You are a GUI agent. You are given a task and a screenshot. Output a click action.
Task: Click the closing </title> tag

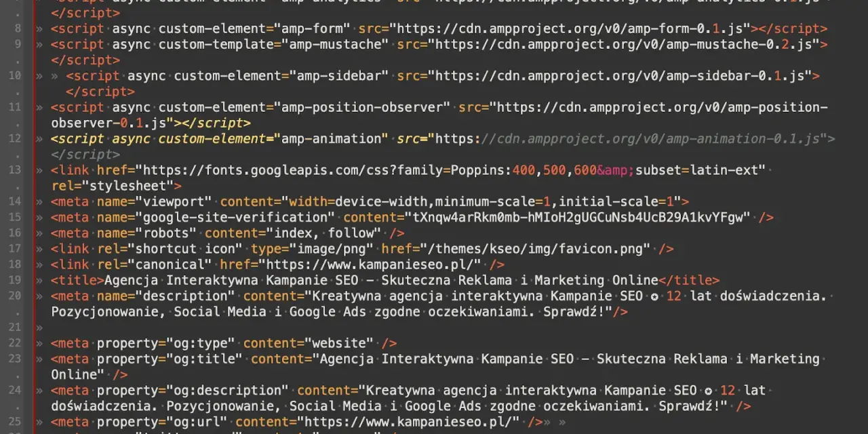[x=689, y=280]
